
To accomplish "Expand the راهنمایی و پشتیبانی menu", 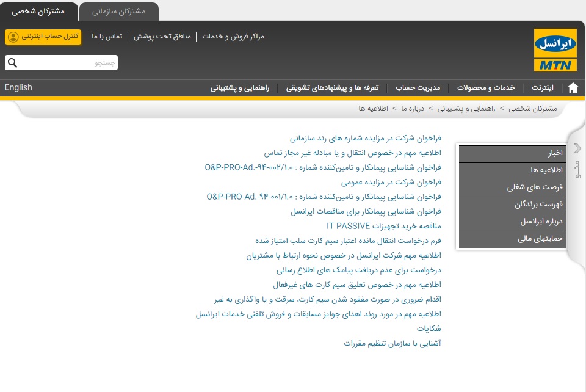I will [x=244, y=88].
